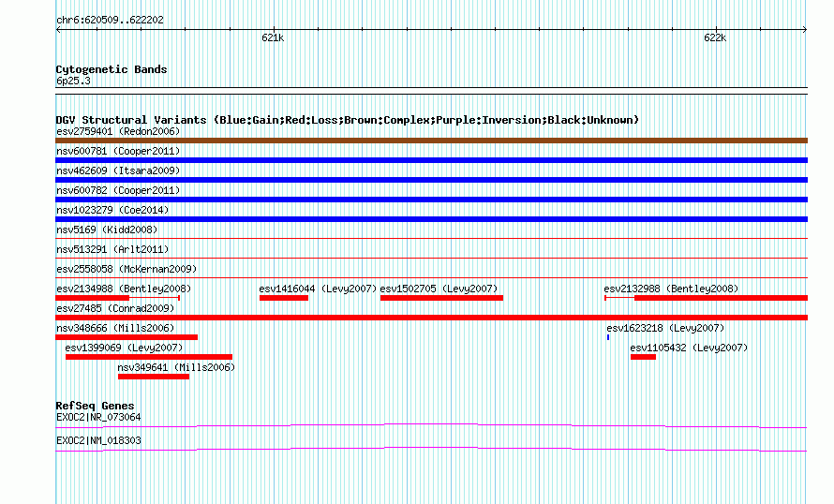This screenshot has height=504, width=834.
Task: Select the chr6:620509..622202 coordinate label
Action: click(110, 21)
